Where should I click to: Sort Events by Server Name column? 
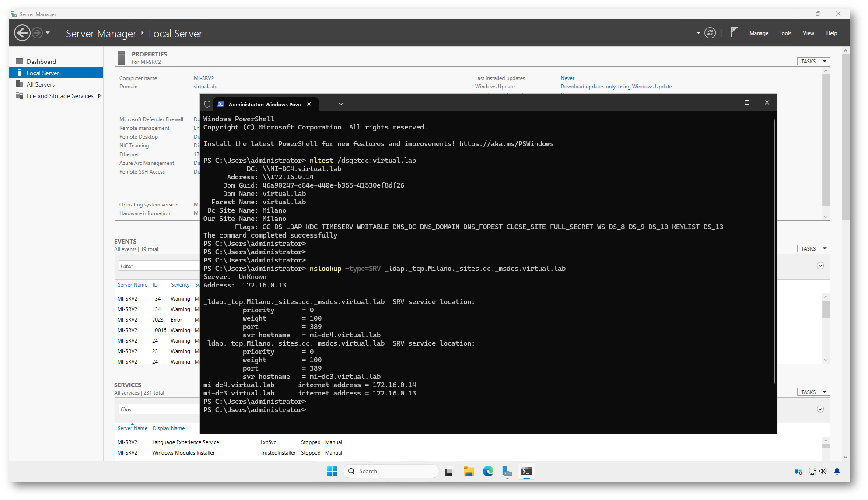click(133, 285)
